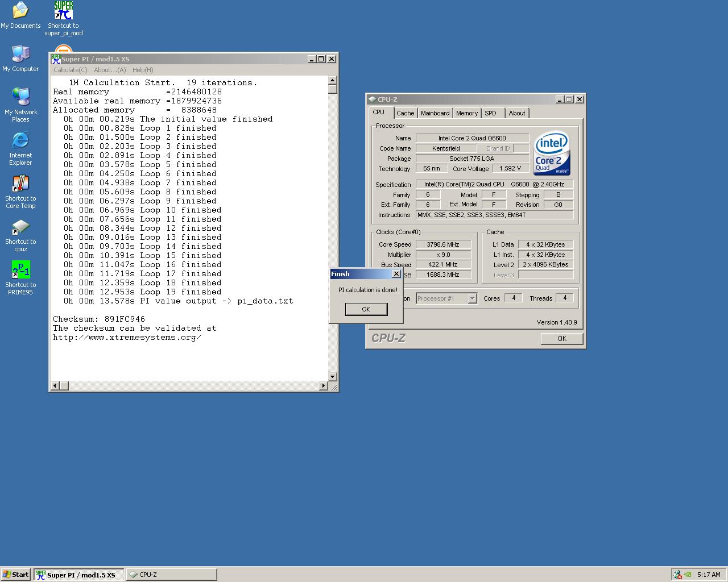Click Super PI horizontal scroll right arrow
Viewport: 728px width, 582px height.
[324, 386]
